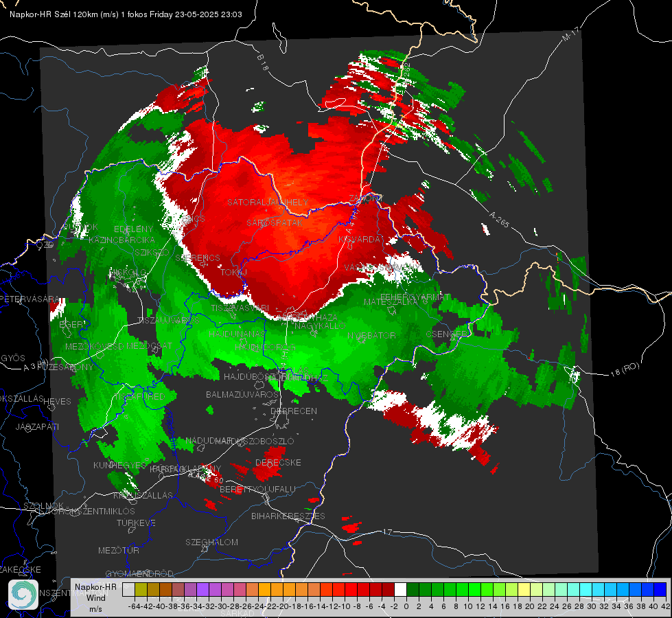Click the KUNHEGYES label

pyautogui.click(x=119, y=466)
